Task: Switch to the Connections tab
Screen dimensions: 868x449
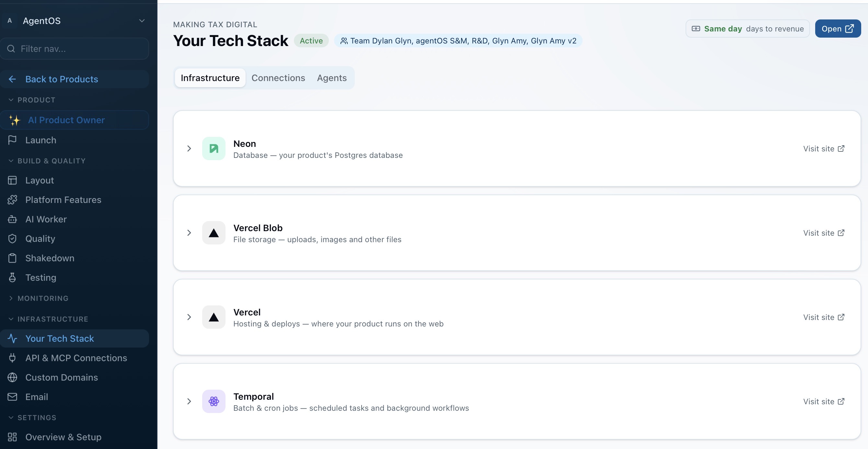Action: click(278, 78)
